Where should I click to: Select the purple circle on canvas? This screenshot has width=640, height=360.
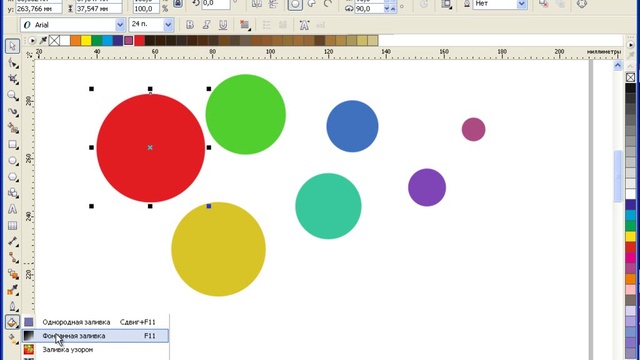[x=427, y=187]
